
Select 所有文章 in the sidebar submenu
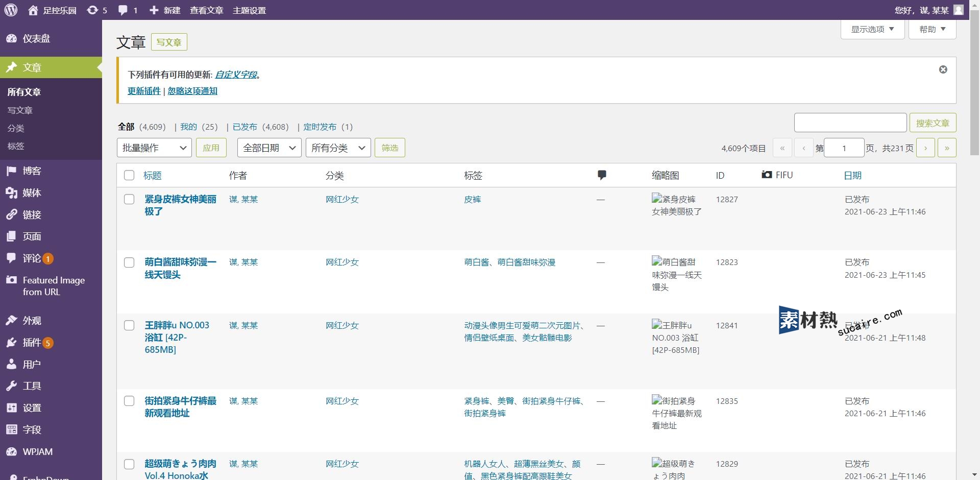coord(24,92)
